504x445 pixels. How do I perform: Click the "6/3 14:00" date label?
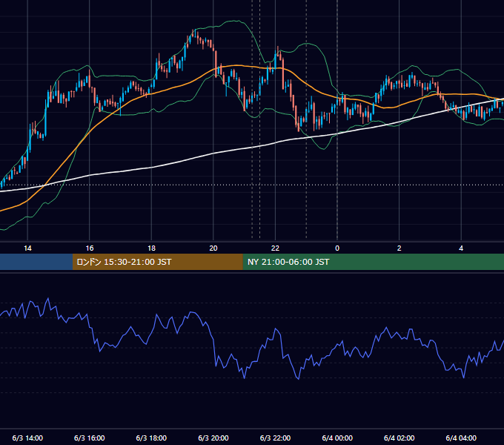click(x=27, y=438)
